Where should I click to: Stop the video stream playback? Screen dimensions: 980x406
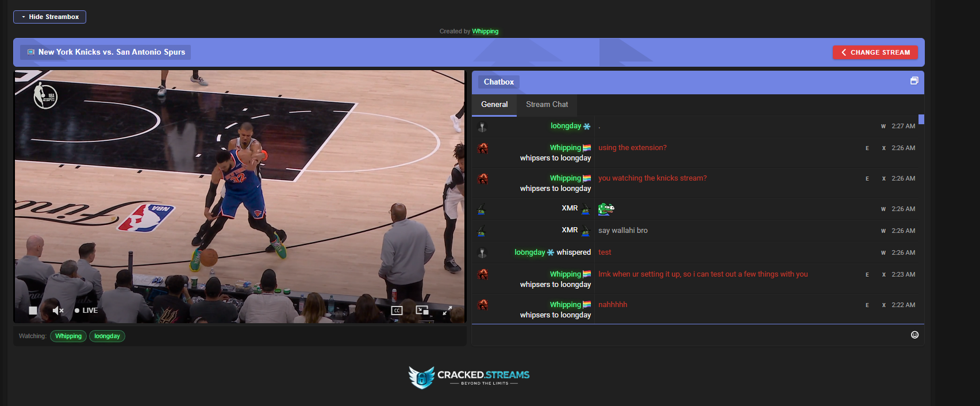coord(33,311)
